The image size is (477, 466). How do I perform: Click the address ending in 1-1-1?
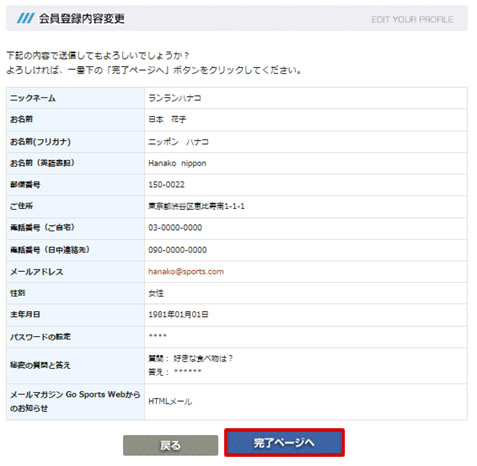[x=196, y=206]
